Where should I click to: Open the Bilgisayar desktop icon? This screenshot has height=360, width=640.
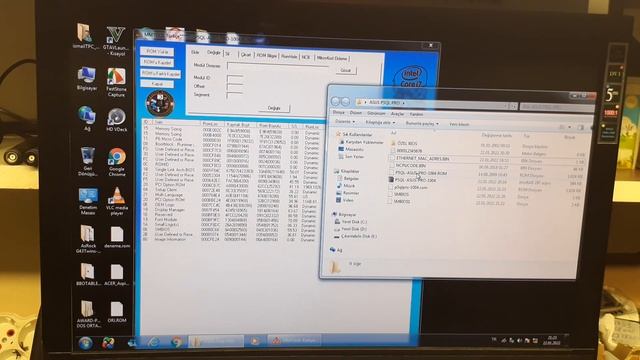pos(87,79)
